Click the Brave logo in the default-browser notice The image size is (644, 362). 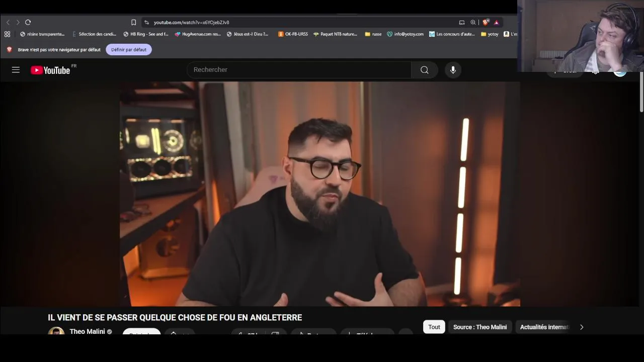pyautogui.click(x=9, y=50)
